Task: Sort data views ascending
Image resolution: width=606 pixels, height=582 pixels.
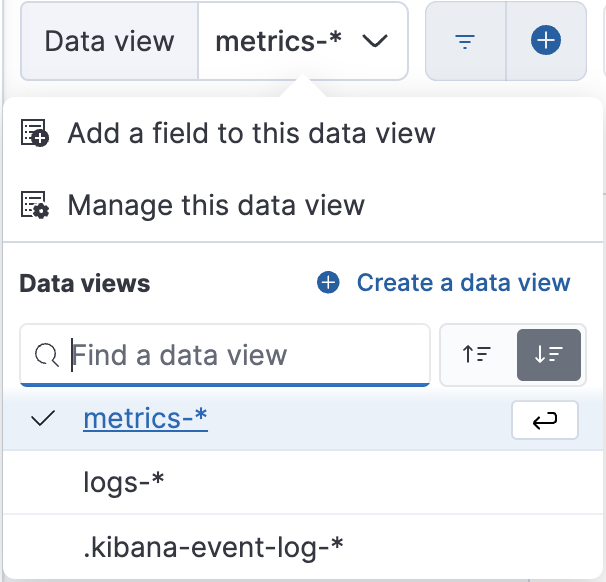Action: point(477,354)
